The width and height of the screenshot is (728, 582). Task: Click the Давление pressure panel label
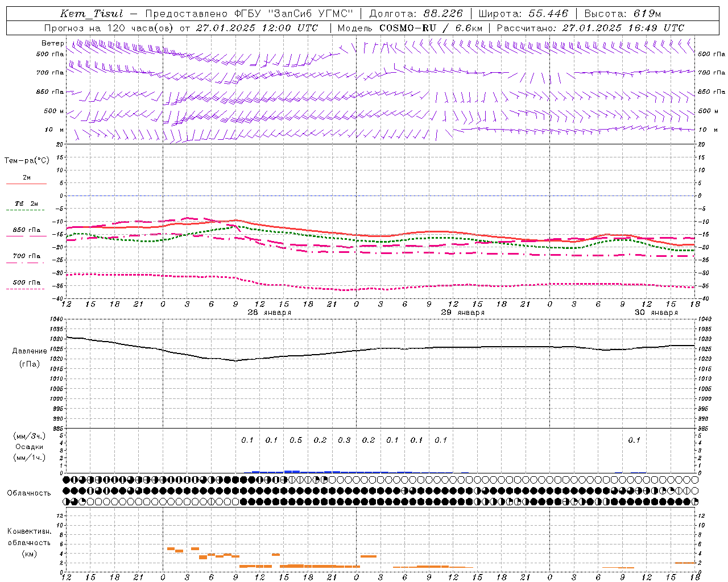tap(30, 351)
